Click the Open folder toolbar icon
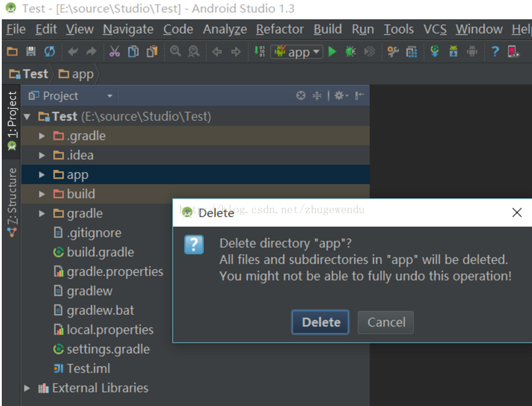This screenshot has width=532, height=406. (x=12, y=51)
